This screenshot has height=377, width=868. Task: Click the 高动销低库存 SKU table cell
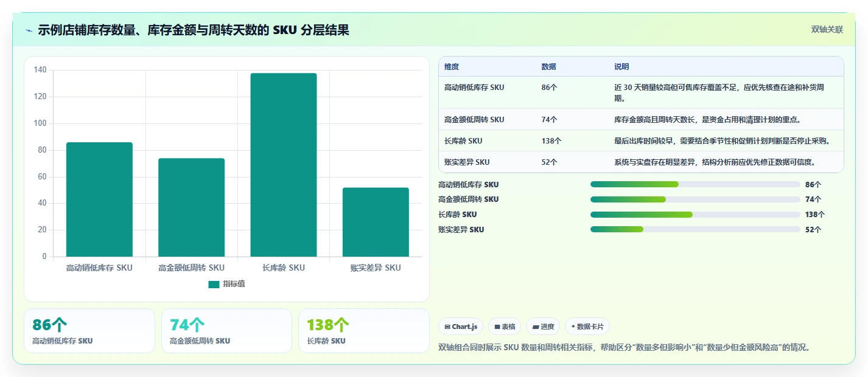pos(474,88)
